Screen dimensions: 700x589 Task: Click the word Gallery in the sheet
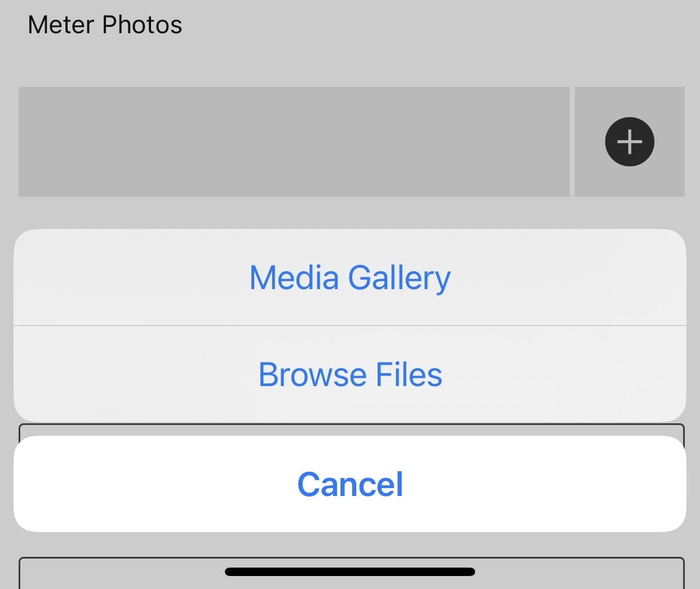399,277
